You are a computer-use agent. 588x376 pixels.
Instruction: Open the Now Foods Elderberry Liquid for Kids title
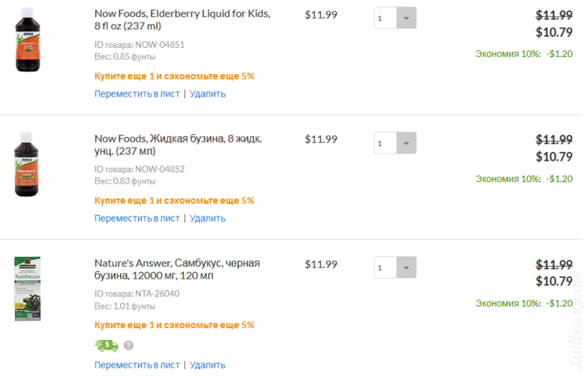[182, 19]
